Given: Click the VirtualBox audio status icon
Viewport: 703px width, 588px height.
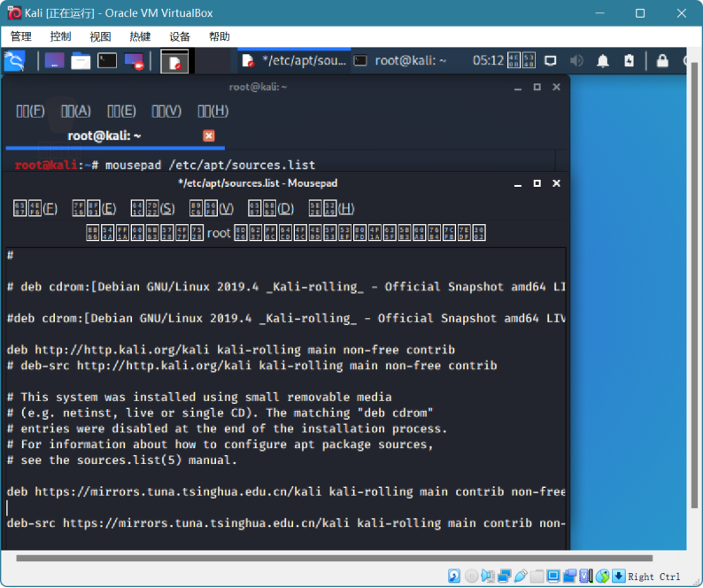Looking at the screenshot, I should pyautogui.click(x=488, y=576).
